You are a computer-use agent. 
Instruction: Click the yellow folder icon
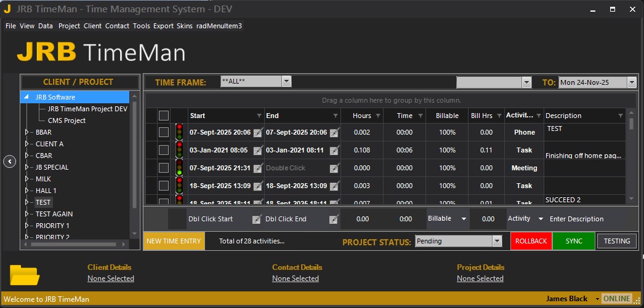coord(25,274)
